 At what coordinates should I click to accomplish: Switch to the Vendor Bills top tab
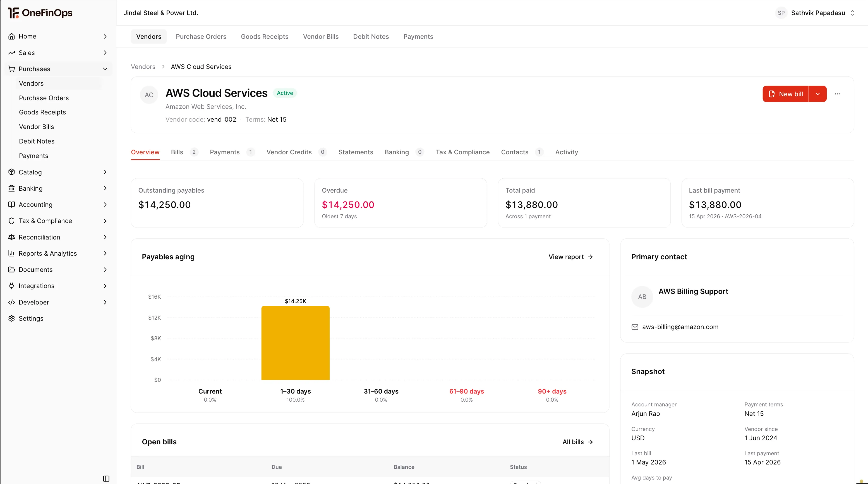321,36
